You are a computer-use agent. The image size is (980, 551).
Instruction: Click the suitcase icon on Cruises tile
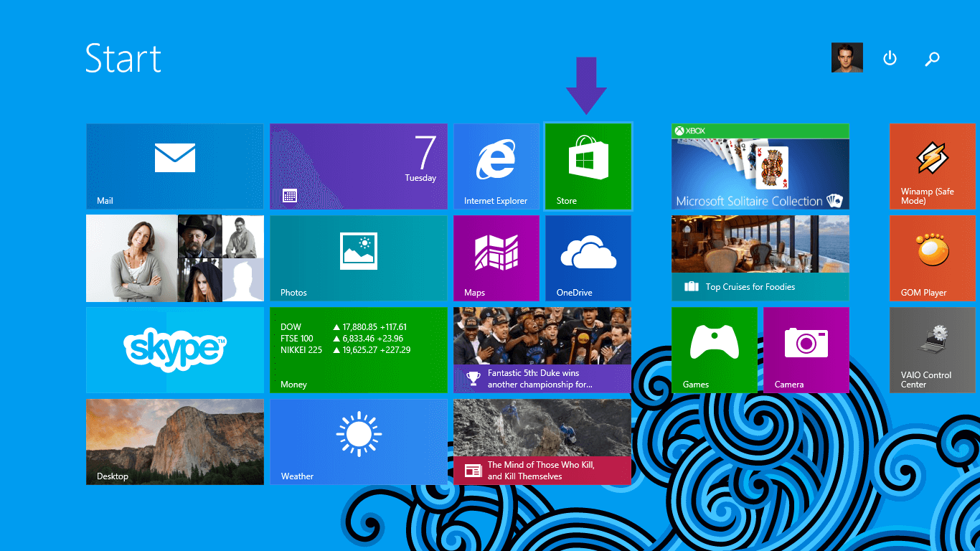click(x=691, y=286)
